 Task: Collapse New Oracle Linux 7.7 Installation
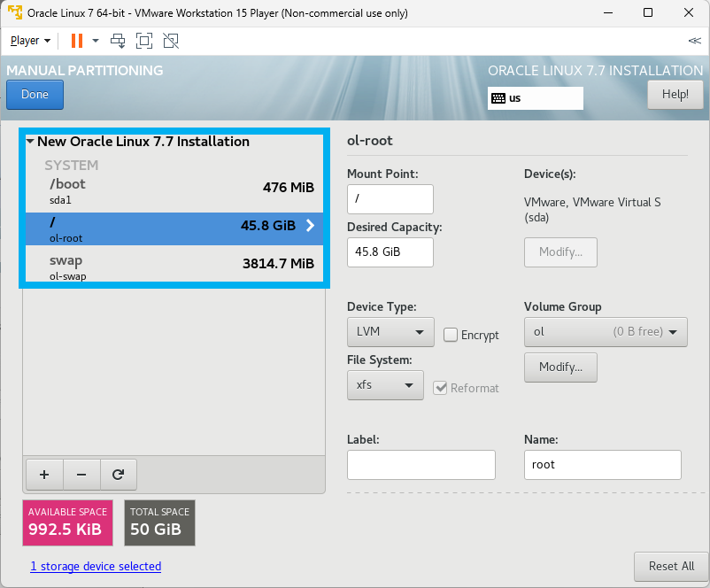(30, 142)
